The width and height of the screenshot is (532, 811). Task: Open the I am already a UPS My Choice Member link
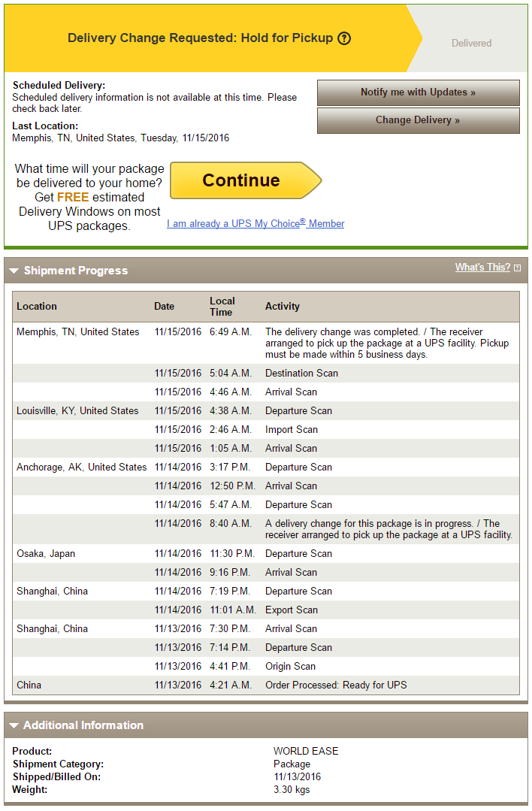click(255, 223)
